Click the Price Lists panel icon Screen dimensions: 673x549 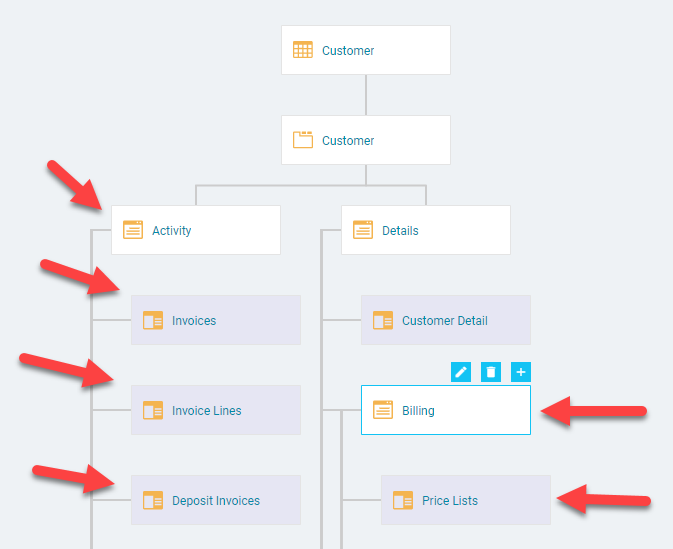tap(403, 500)
